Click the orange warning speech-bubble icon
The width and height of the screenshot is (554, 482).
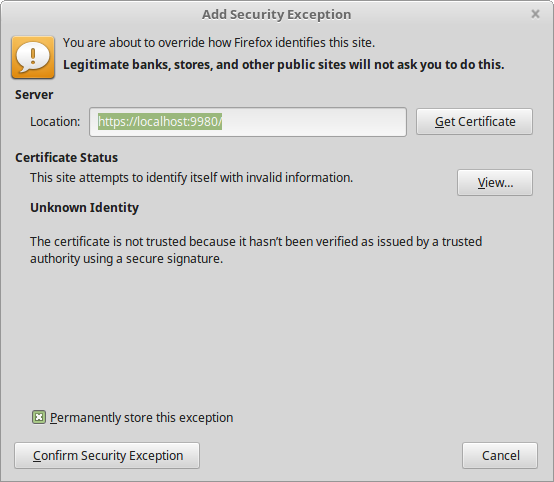[x=33, y=57]
